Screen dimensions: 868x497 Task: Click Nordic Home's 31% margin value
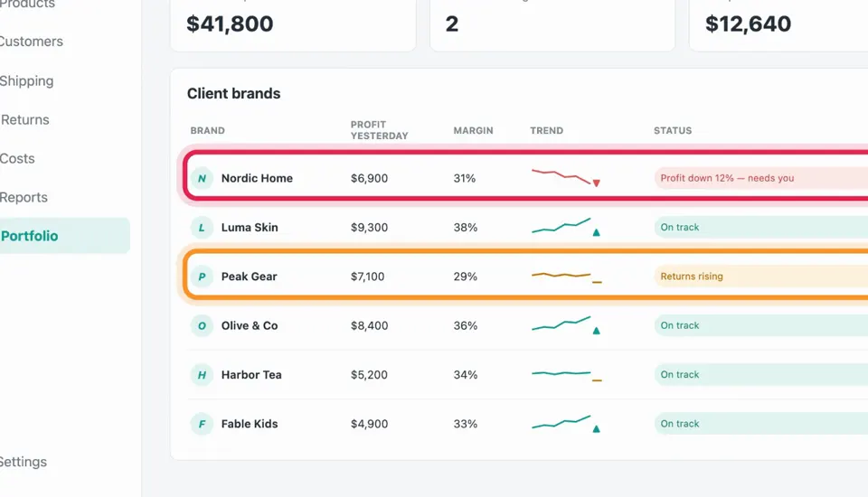coord(465,178)
